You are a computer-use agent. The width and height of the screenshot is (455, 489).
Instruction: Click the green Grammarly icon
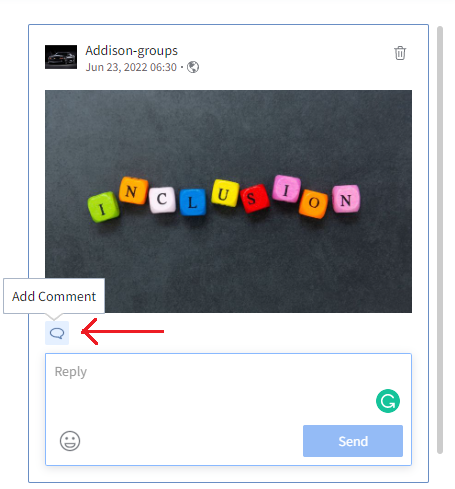click(x=388, y=401)
